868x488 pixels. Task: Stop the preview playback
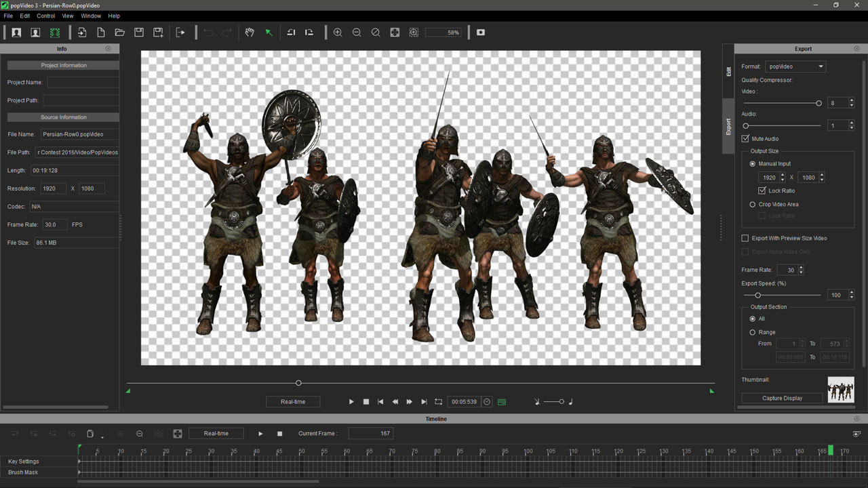[366, 402]
